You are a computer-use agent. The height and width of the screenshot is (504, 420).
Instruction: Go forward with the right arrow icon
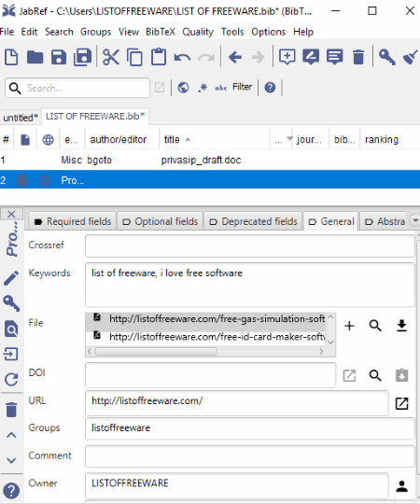[258, 58]
